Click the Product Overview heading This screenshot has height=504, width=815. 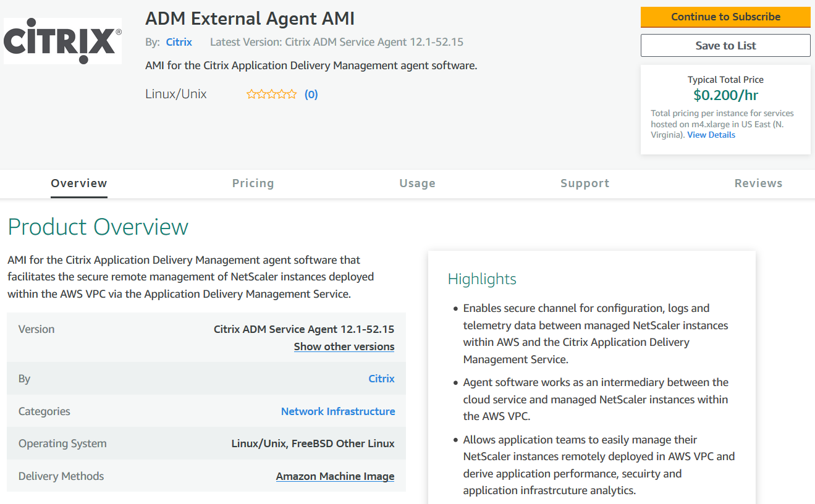click(x=98, y=227)
